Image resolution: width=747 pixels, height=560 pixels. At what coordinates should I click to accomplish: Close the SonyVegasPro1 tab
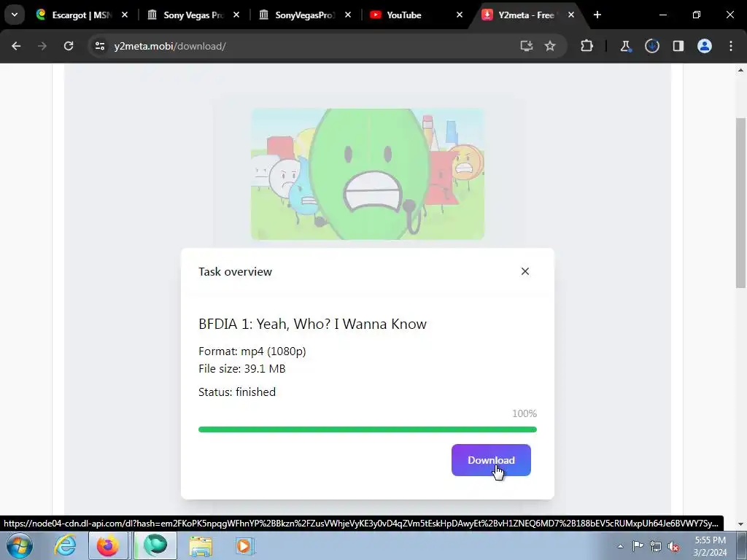[x=348, y=15]
